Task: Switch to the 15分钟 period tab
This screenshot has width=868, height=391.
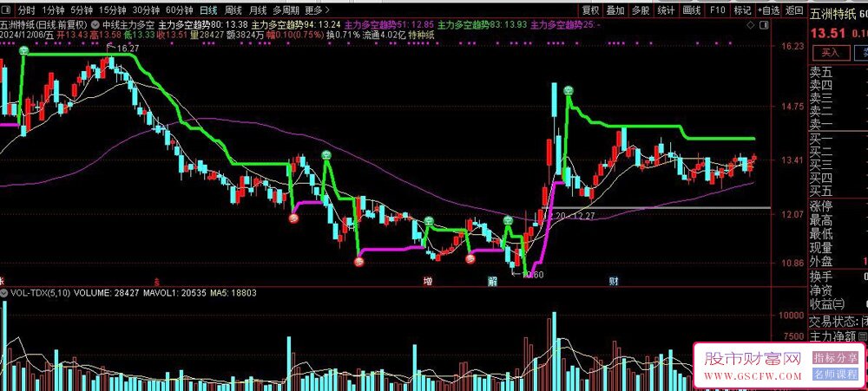Action: [x=112, y=10]
